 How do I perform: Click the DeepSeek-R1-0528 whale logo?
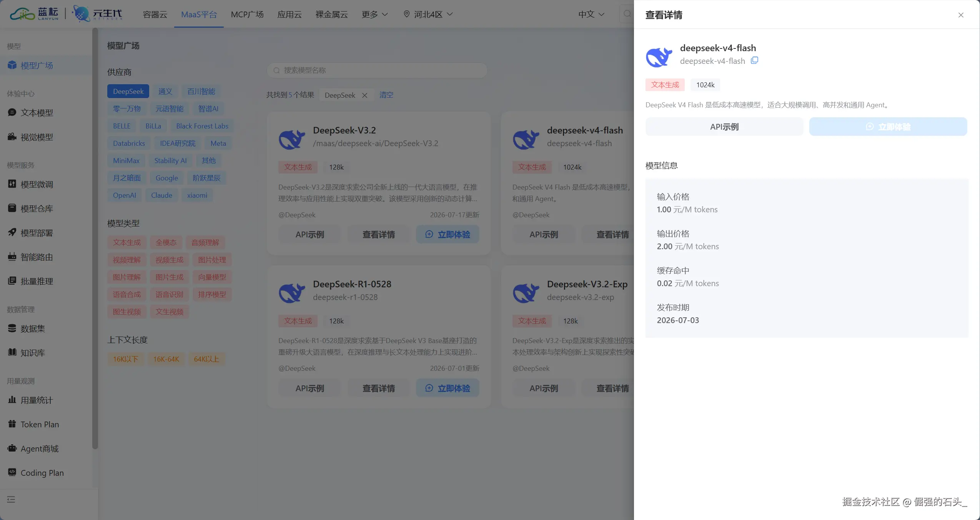click(292, 293)
